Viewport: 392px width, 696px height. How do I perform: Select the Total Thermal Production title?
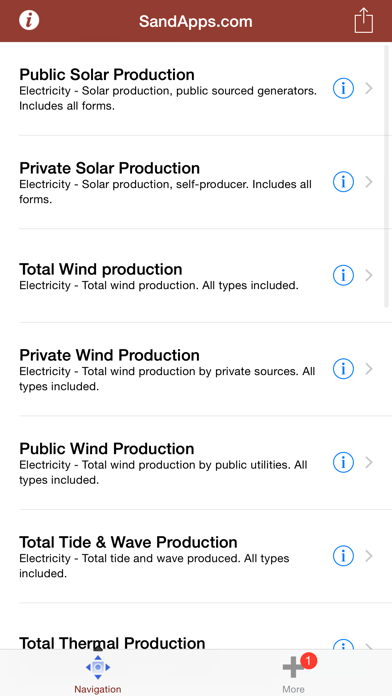point(112,643)
